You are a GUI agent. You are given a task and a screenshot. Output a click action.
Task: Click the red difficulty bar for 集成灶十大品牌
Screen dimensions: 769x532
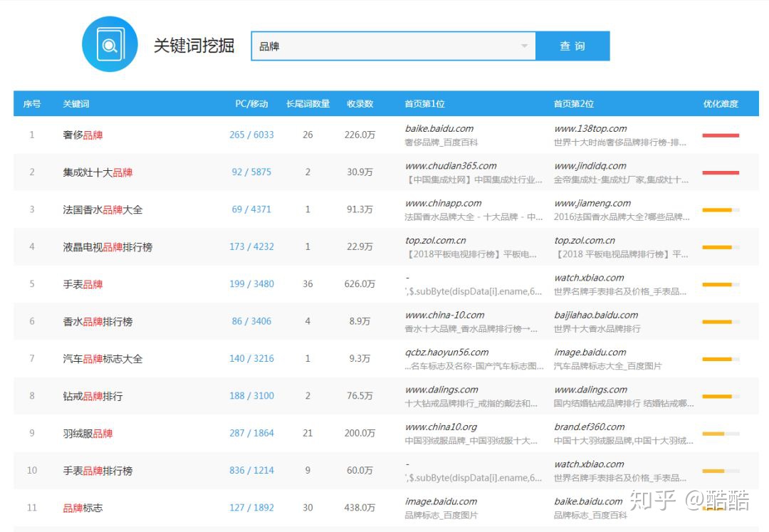pos(721,172)
